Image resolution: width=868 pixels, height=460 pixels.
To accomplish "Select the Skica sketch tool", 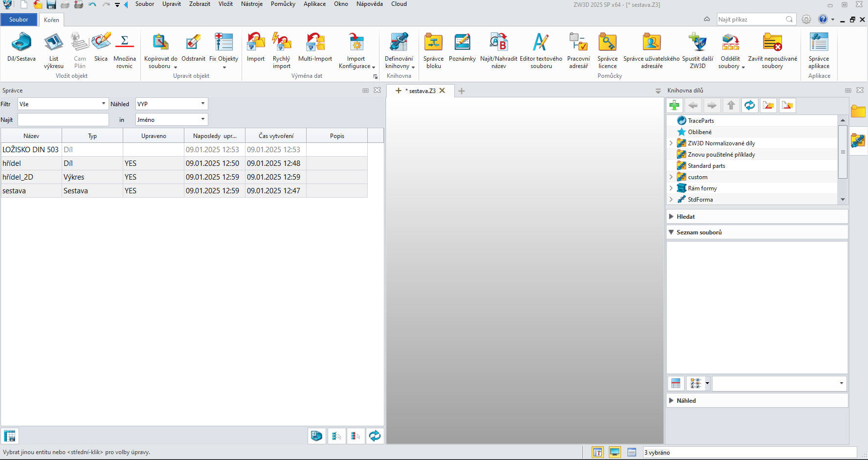I will [x=101, y=47].
